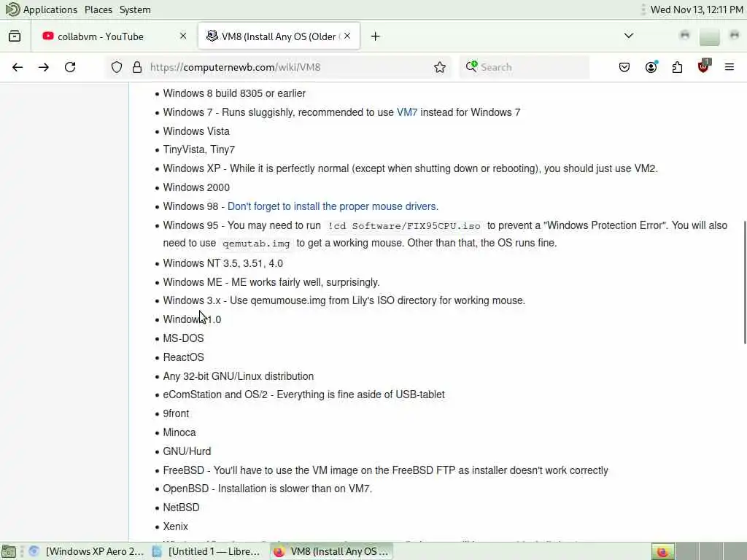The width and height of the screenshot is (747, 560).
Task: Close the VM8 wiki tab
Action: coord(347,36)
